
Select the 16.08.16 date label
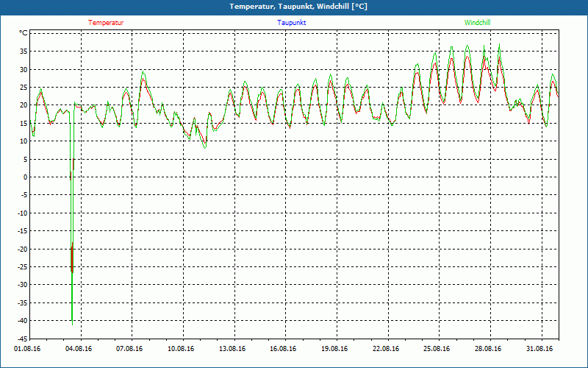(283, 348)
